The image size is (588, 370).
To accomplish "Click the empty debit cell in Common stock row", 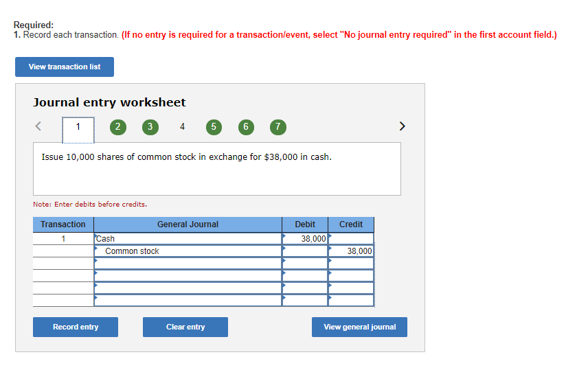I will (x=305, y=251).
